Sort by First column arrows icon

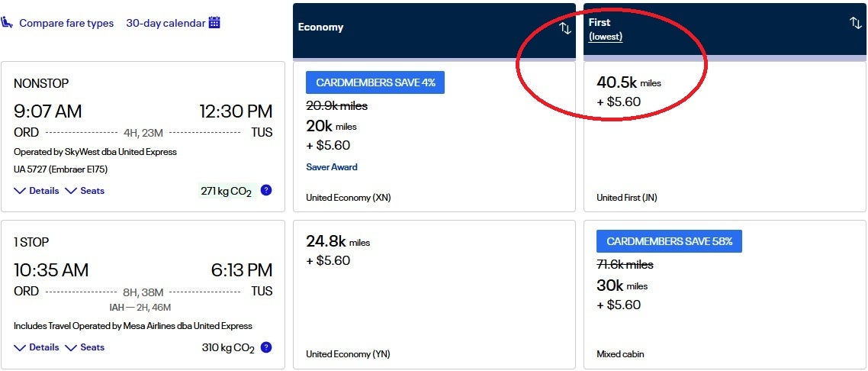click(x=856, y=23)
